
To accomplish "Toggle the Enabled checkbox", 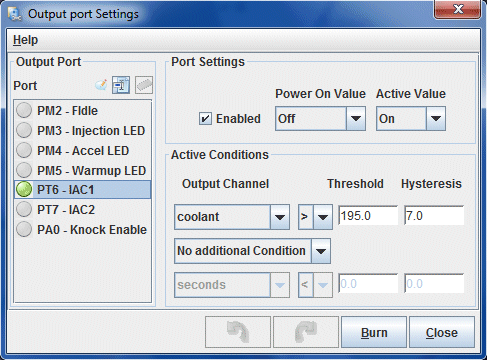I will pos(205,119).
